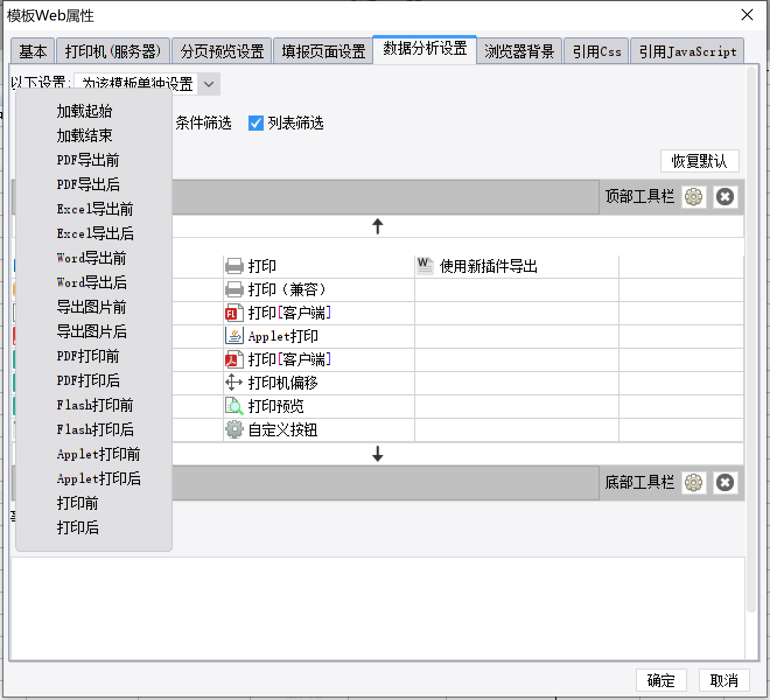Click 打印机偏移 label text
Image resolution: width=770 pixels, height=700 pixels.
click(283, 383)
